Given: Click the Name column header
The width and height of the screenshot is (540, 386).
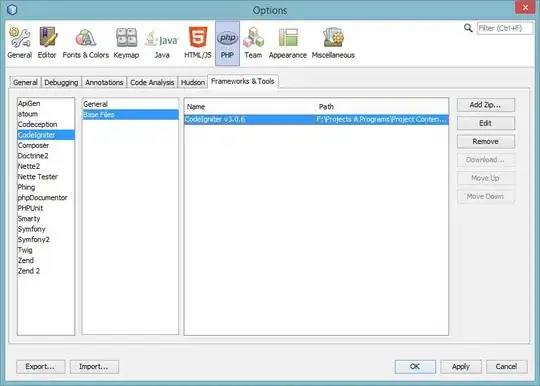Looking at the screenshot, I should point(250,107).
